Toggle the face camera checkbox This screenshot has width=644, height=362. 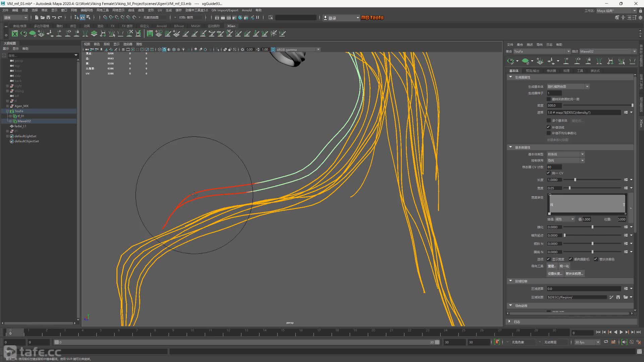tap(571, 259)
